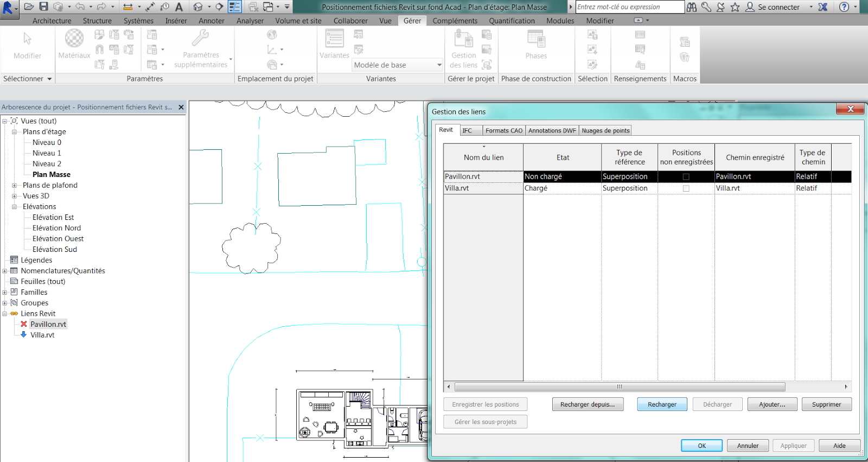Click the keyword search input field
The height and width of the screenshot is (462, 868).
click(629, 7)
